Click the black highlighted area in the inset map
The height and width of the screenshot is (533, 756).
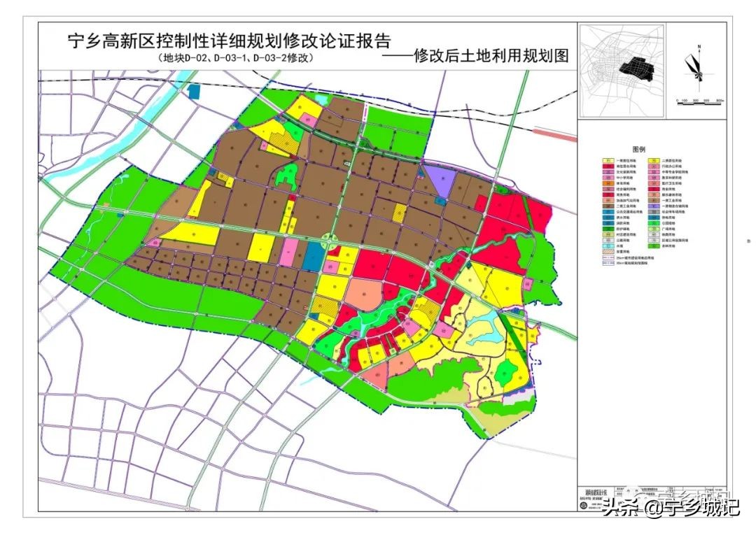point(637,68)
